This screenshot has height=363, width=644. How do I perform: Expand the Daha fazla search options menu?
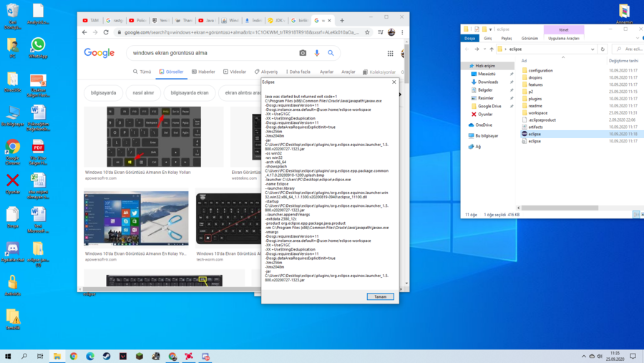tap(298, 72)
